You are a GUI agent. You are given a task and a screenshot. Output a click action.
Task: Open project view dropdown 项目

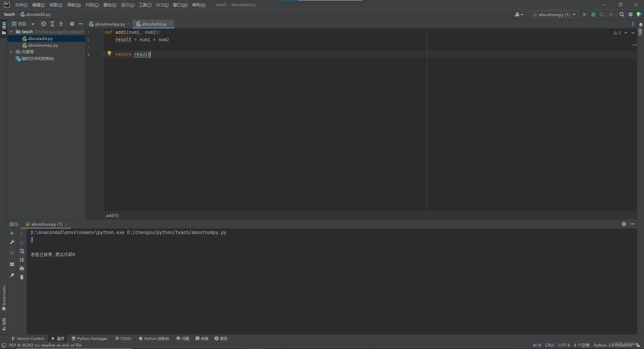click(x=23, y=24)
